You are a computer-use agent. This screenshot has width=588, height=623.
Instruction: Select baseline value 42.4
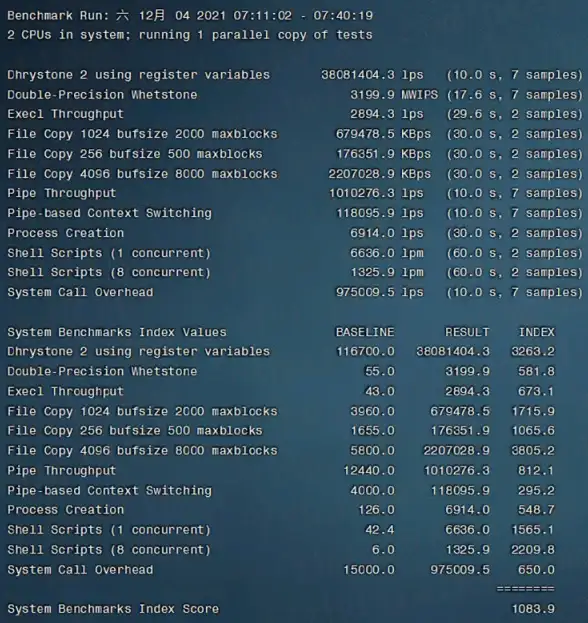380,530
